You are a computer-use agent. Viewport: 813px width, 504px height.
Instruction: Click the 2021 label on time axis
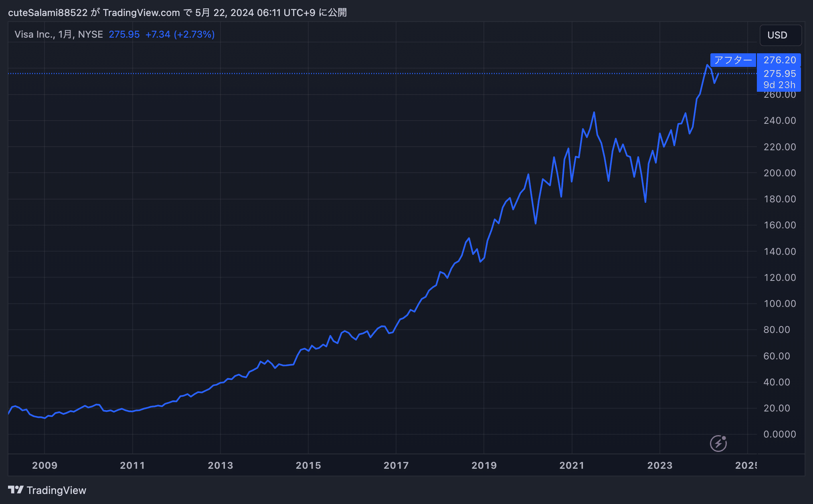[572, 465]
